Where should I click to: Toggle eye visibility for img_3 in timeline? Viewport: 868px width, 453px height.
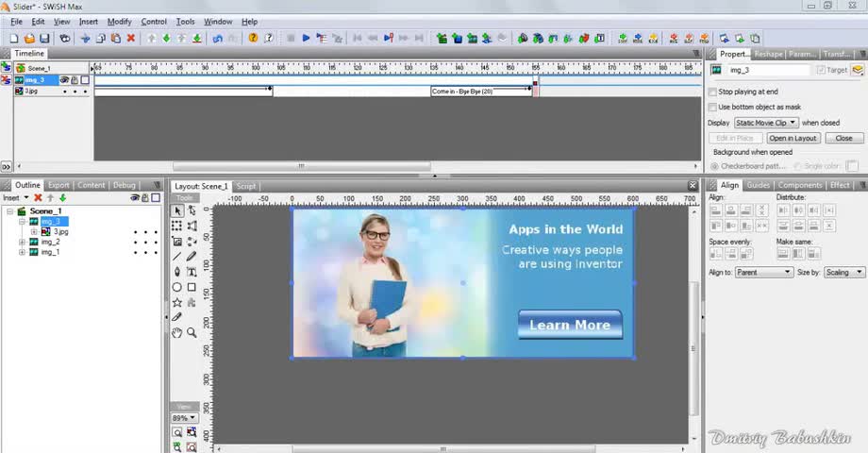coord(64,79)
